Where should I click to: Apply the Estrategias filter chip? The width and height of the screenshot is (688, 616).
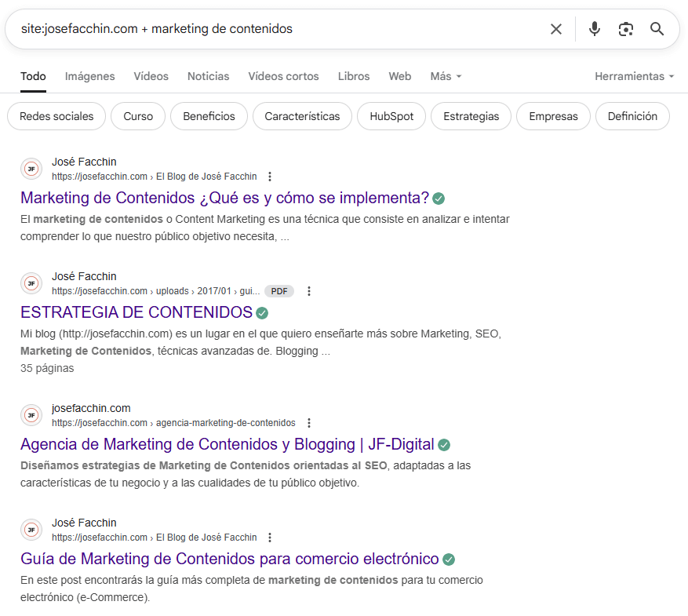[471, 116]
